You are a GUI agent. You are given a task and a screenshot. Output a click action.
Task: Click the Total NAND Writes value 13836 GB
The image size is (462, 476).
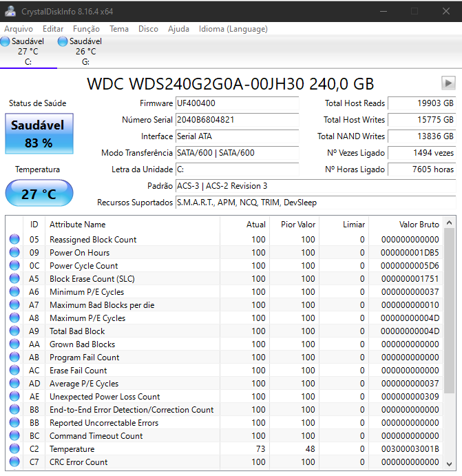[421, 136]
